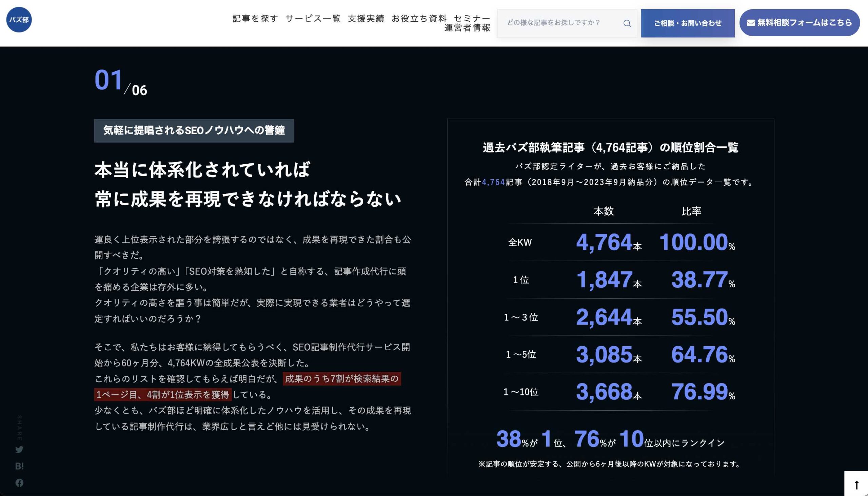Open 支援実績 menu item
868x496 pixels.
point(366,18)
